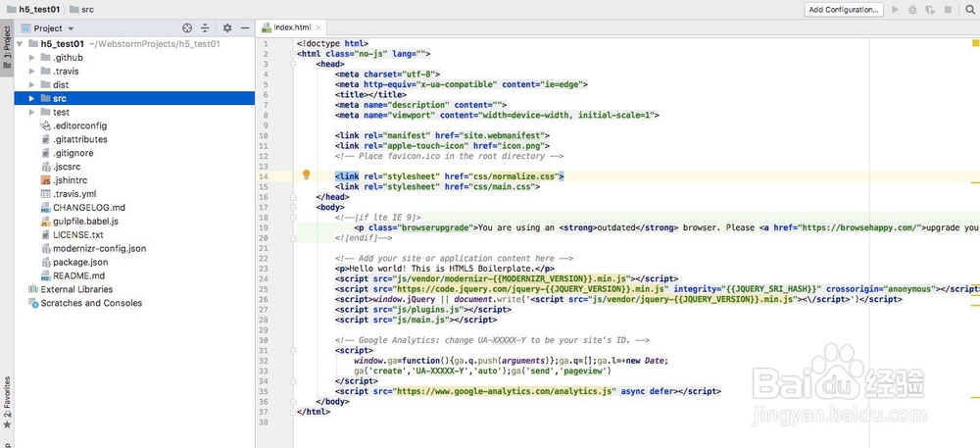
Task: Fold the head tag at line 3
Action: click(x=292, y=65)
